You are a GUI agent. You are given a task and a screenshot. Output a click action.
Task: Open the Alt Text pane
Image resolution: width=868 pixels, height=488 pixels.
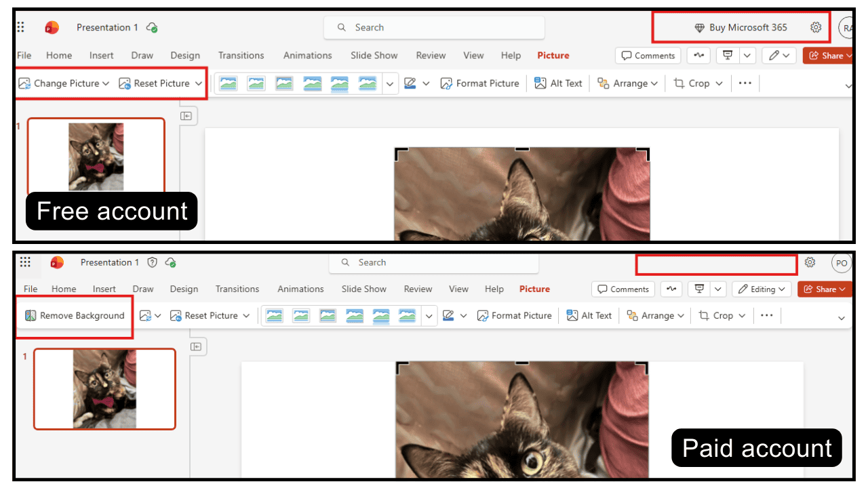(558, 83)
